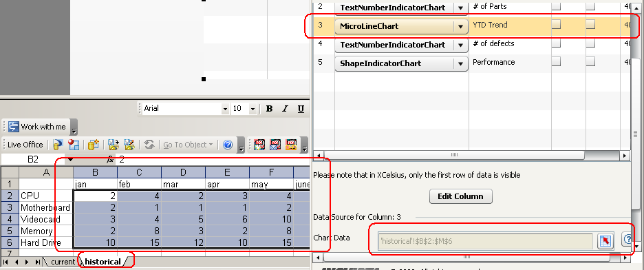Click the PDF email toolbar icon

pyautogui.click(x=275, y=145)
